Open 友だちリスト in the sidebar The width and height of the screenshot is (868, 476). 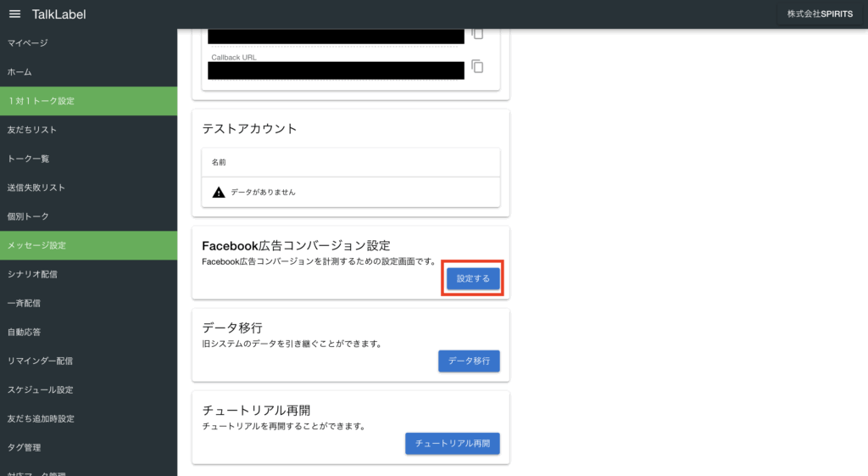tap(32, 130)
